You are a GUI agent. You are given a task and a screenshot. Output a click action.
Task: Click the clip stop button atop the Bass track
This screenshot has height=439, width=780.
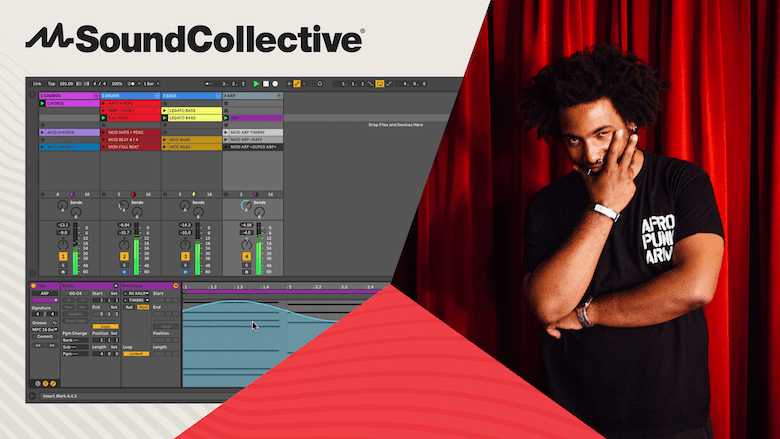coord(165,103)
